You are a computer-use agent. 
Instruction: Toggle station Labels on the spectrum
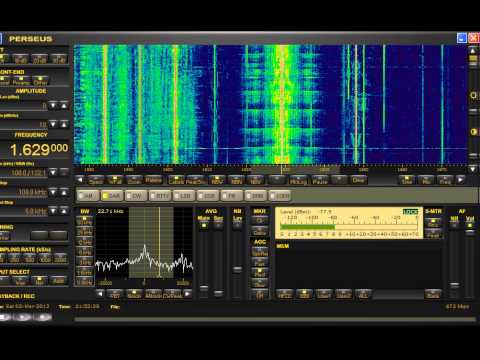(176, 180)
